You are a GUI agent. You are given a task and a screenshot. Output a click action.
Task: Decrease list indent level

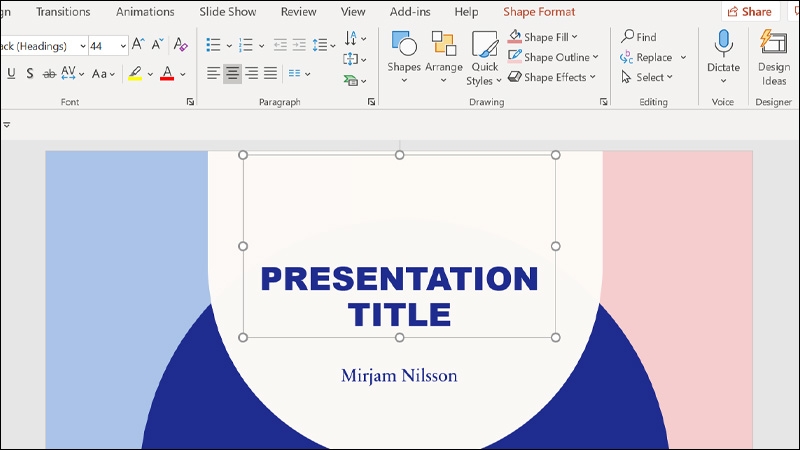tap(280, 45)
